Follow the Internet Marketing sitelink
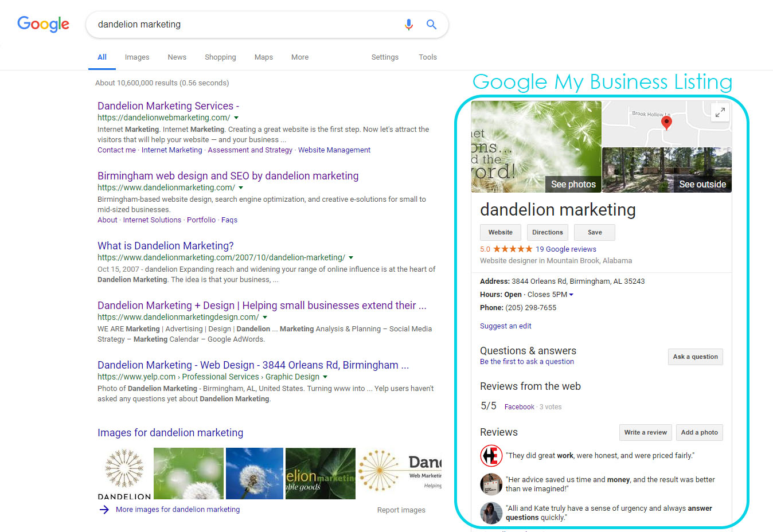773x532 pixels. click(x=172, y=150)
